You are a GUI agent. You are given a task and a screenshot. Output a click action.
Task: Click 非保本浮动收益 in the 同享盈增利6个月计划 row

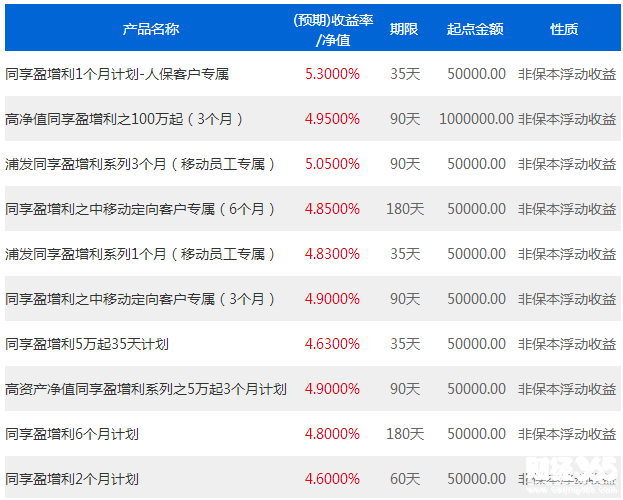tap(567, 434)
